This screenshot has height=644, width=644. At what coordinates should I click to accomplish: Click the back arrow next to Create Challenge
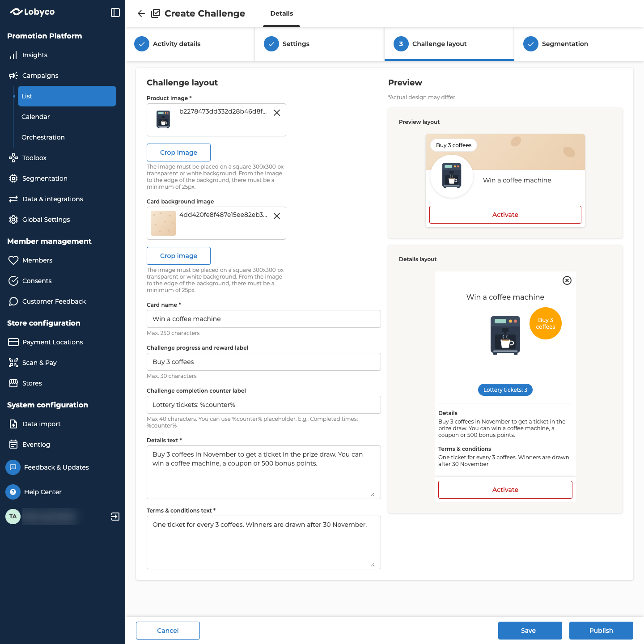tap(141, 13)
